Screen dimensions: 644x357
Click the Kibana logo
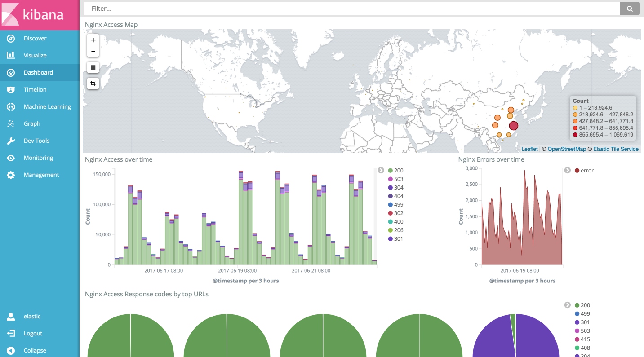coord(40,15)
